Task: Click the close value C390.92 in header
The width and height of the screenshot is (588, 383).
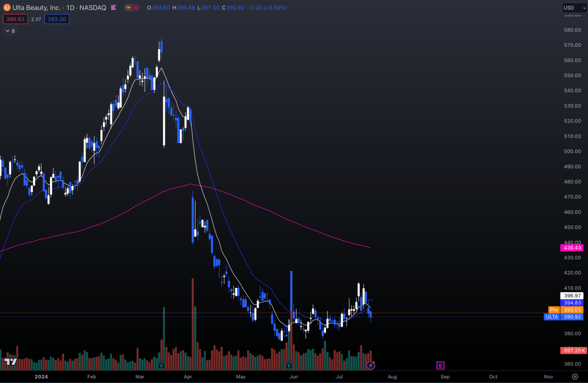Action: coord(233,8)
